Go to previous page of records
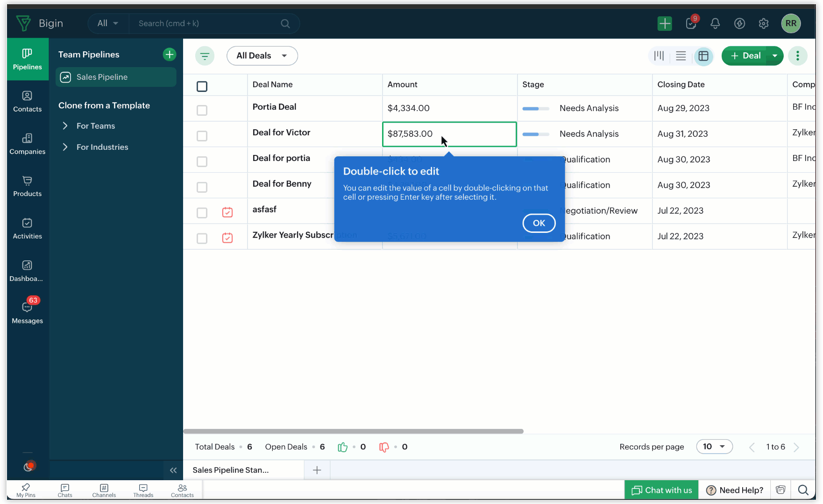The image size is (823, 504). point(752,447)
